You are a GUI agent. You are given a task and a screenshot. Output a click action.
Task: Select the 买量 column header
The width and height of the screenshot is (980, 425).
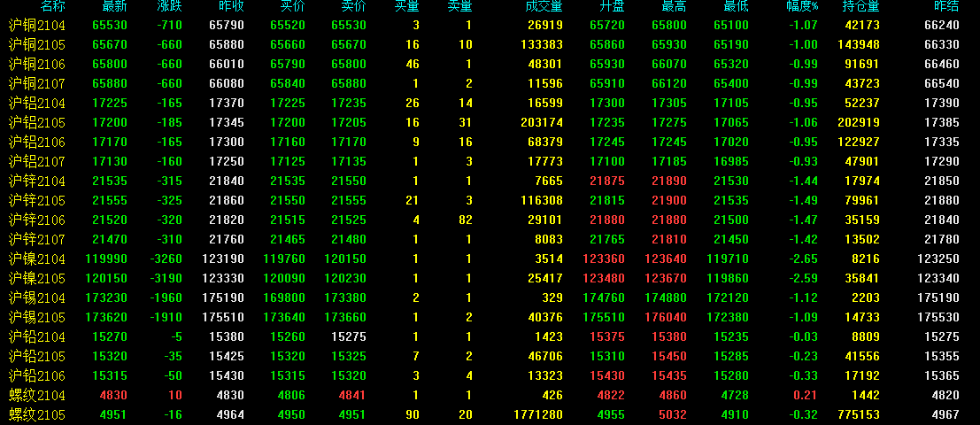(x=407, y=7)
